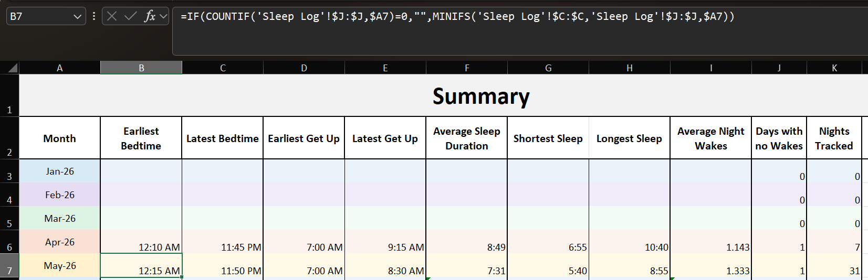Select column D header
The image size is (868, 280).
pos(304,68)
